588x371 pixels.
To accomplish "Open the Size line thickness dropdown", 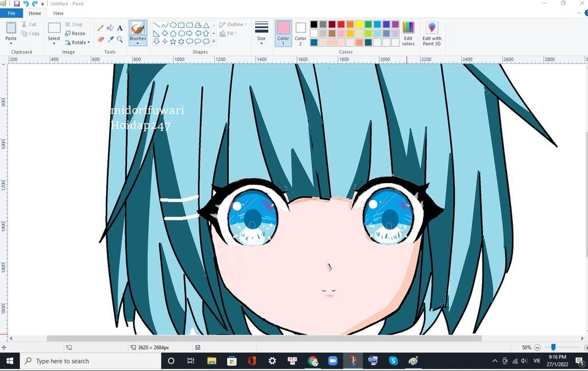I will pos(261,33).
